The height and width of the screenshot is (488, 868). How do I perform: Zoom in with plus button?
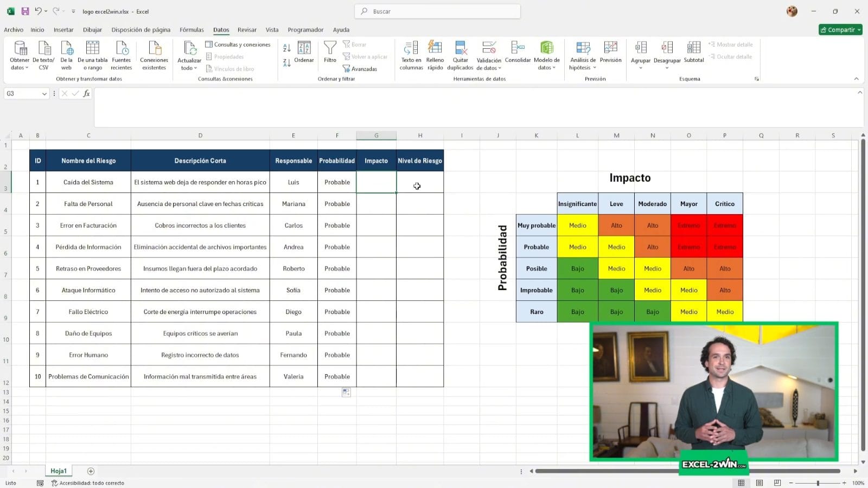coord(844,483)
